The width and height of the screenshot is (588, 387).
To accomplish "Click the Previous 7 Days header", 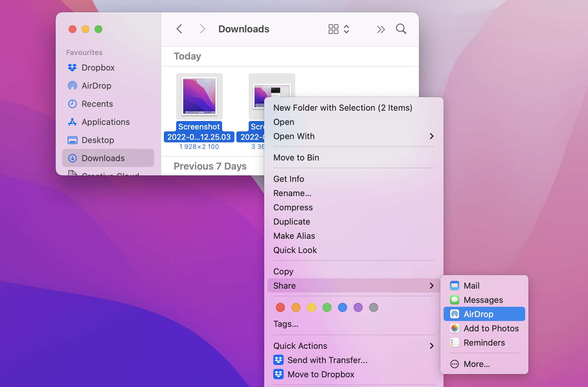I will click(210, 166).
